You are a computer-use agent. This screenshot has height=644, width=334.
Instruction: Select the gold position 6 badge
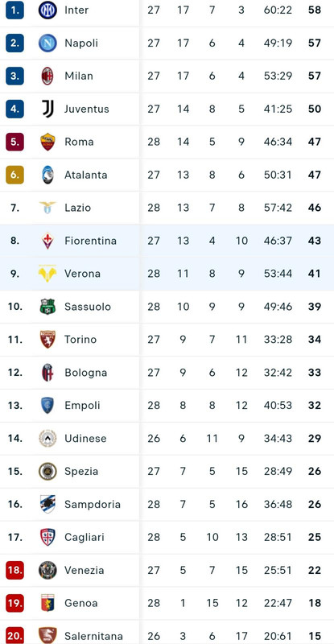[14, 175]
